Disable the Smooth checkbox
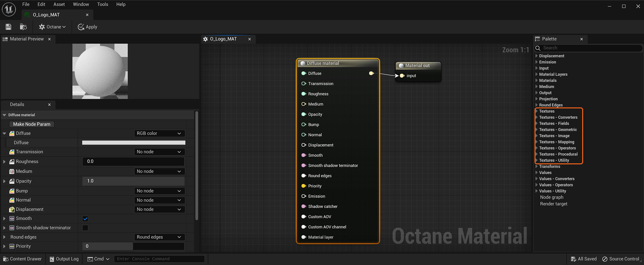The image size is (644, 265). pos(85,219)
